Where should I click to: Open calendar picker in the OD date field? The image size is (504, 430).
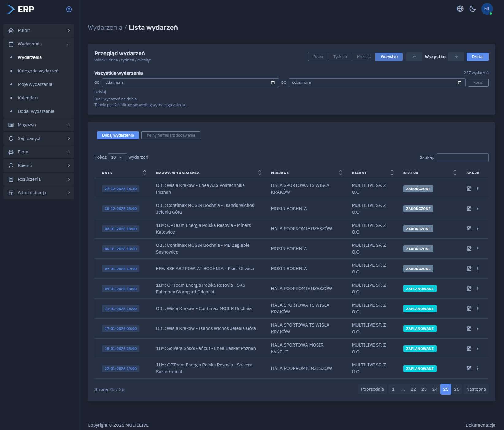click(x=273, y=83)
